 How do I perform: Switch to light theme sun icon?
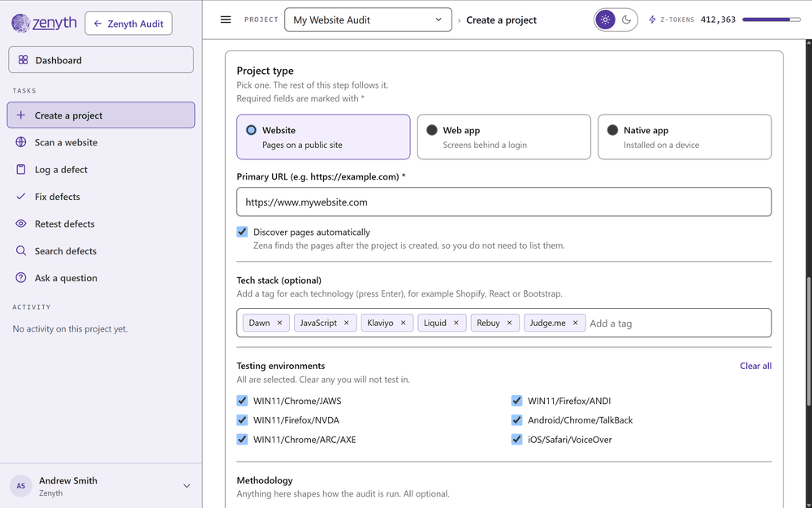click(x=606, y=20)
